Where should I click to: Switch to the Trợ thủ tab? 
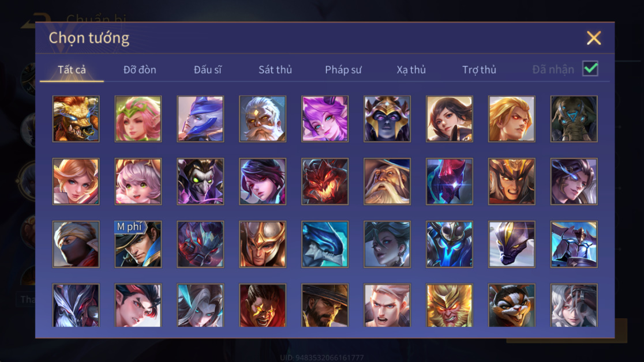coord(480,70)
